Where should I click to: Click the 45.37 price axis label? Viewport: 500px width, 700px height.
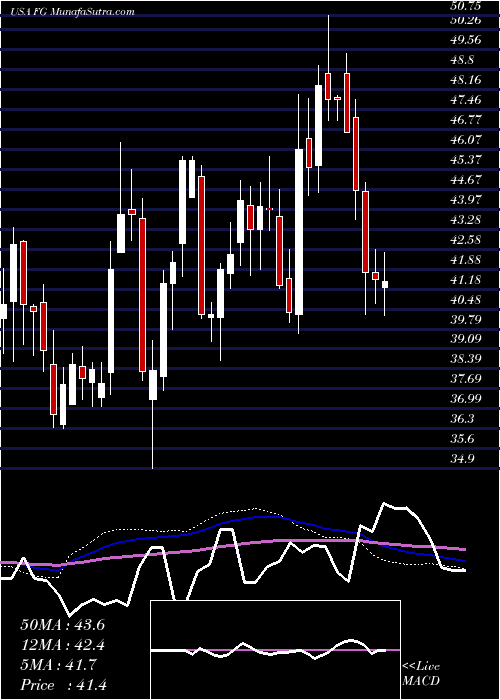pos(465,160)
